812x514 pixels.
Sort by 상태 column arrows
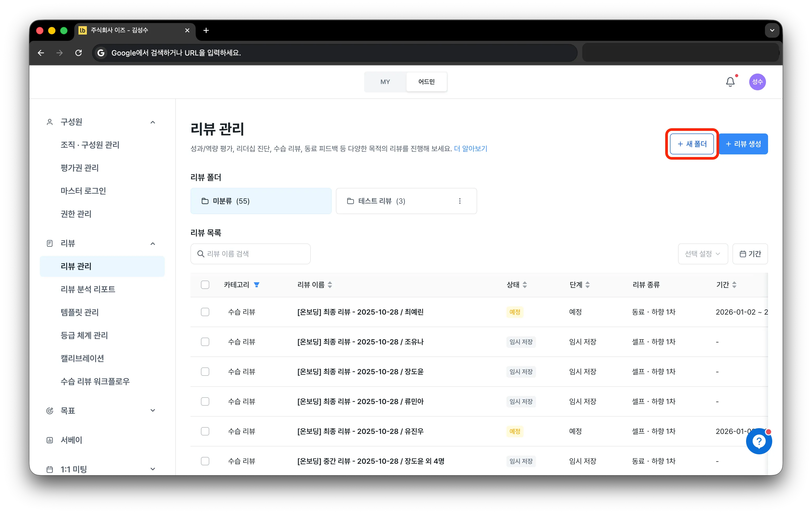tap(525, 285)
